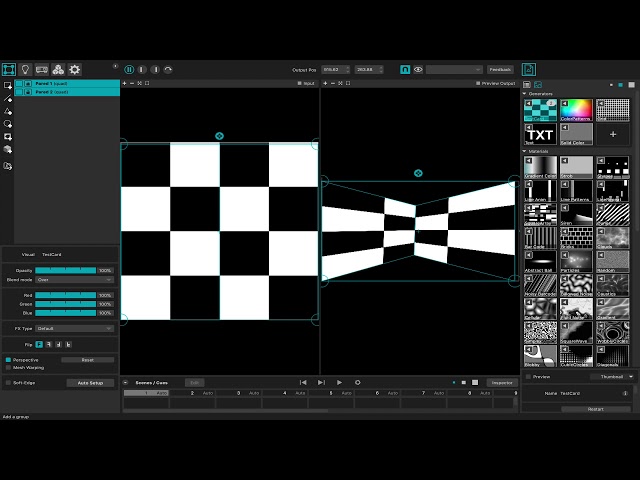Zoom in the Input view with plus
Image resolution: width=640 pixels, height=480 pixels.
(124, 83)
